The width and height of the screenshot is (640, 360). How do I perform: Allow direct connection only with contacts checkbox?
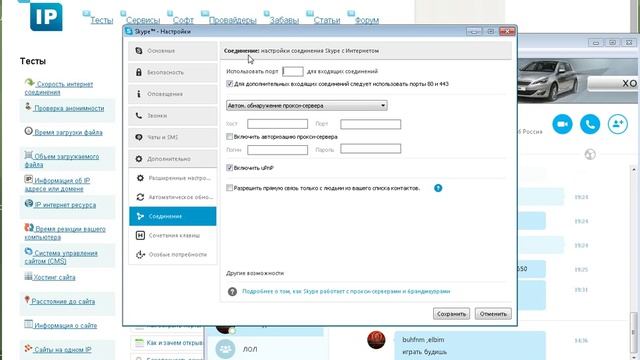pyautogui.click(x=229, y=188)
